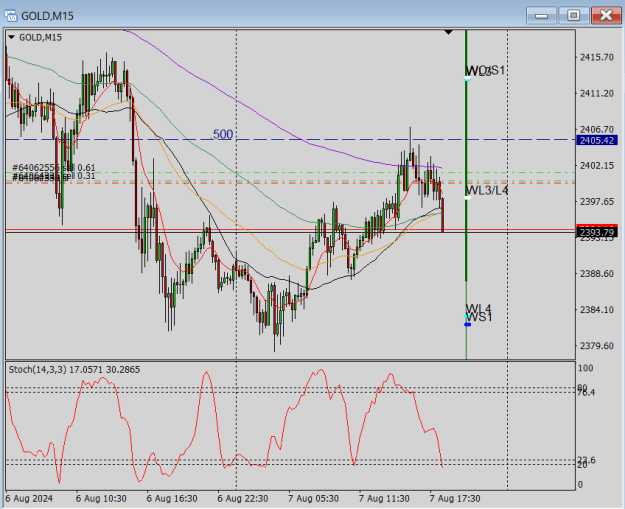Click the 2397.65 price scale value
Screen dimensions: 625x509
[x=597, y=202]
